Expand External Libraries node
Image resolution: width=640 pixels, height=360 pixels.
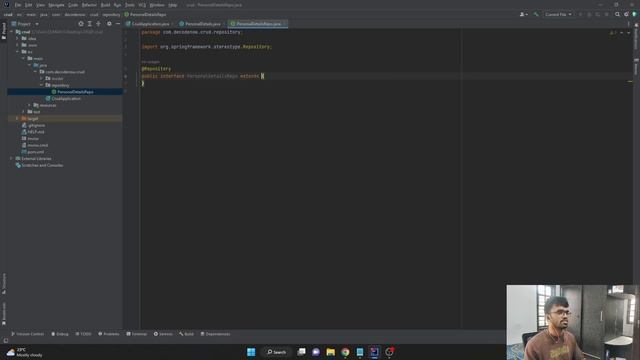coord(11,159)
